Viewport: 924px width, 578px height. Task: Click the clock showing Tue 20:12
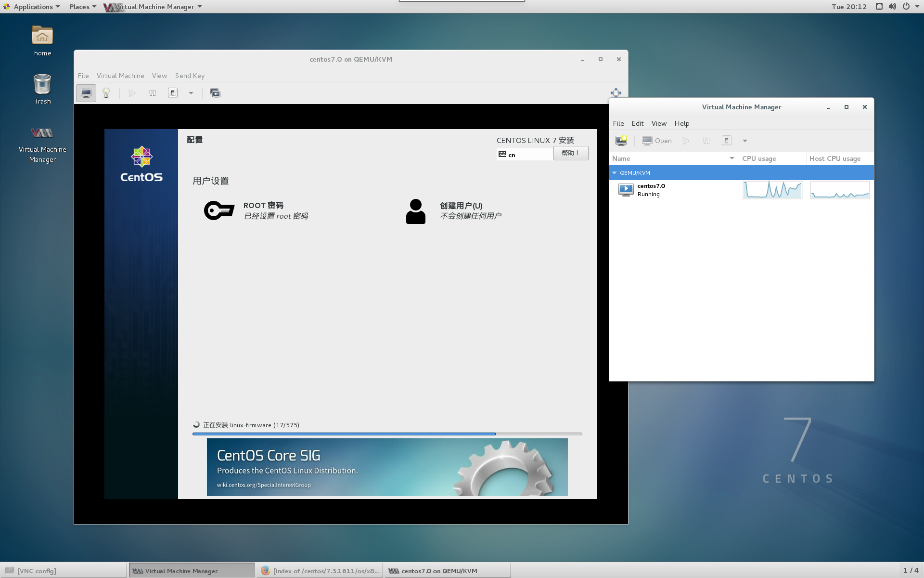(849, 7)
